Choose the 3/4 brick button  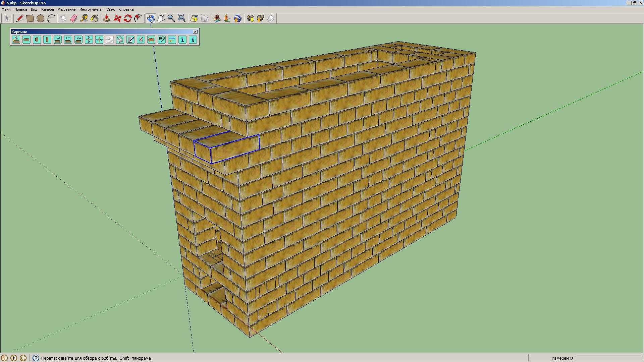[x=78, y=40]
